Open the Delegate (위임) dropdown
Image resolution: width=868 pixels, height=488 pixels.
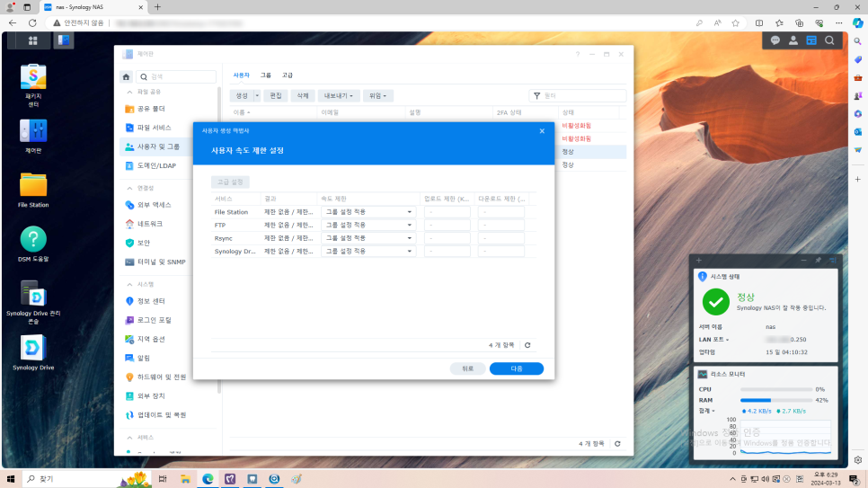click(378, 96)
